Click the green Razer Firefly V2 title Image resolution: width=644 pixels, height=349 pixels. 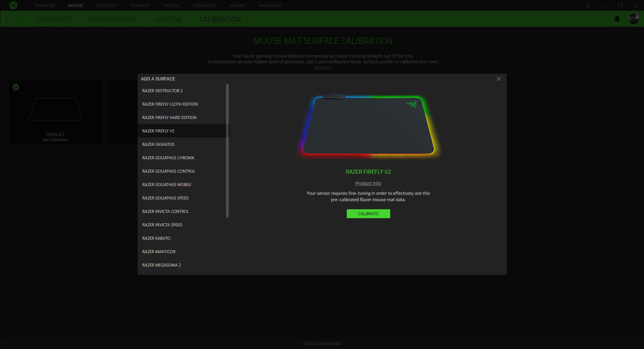[x=368, y=172]
